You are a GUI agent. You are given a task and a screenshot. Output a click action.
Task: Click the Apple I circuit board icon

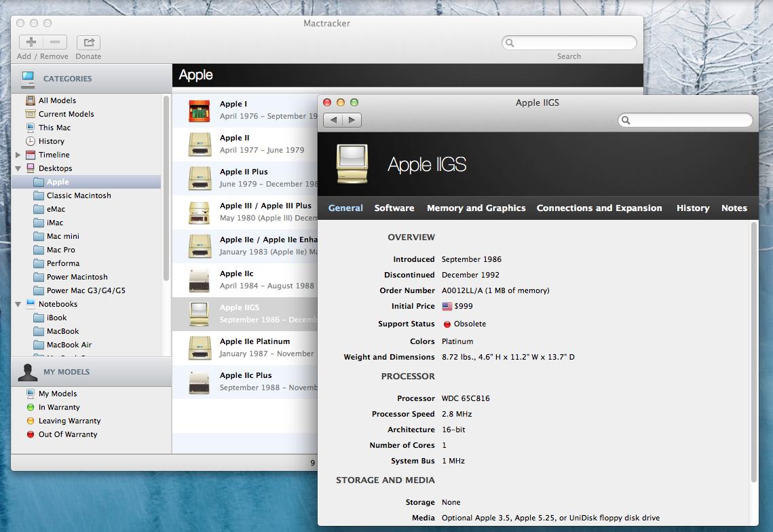click(x=199, y=111)
